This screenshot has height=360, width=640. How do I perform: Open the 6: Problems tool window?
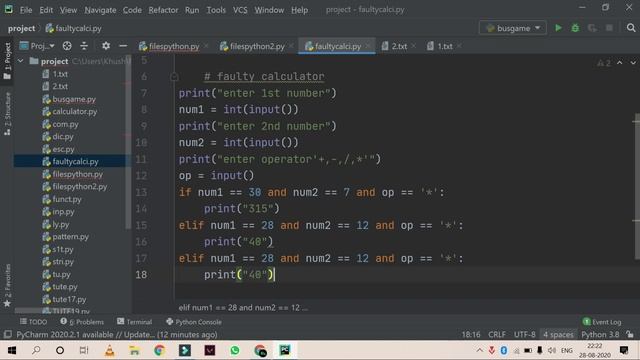pyautogui.click(x=82, y=322)
